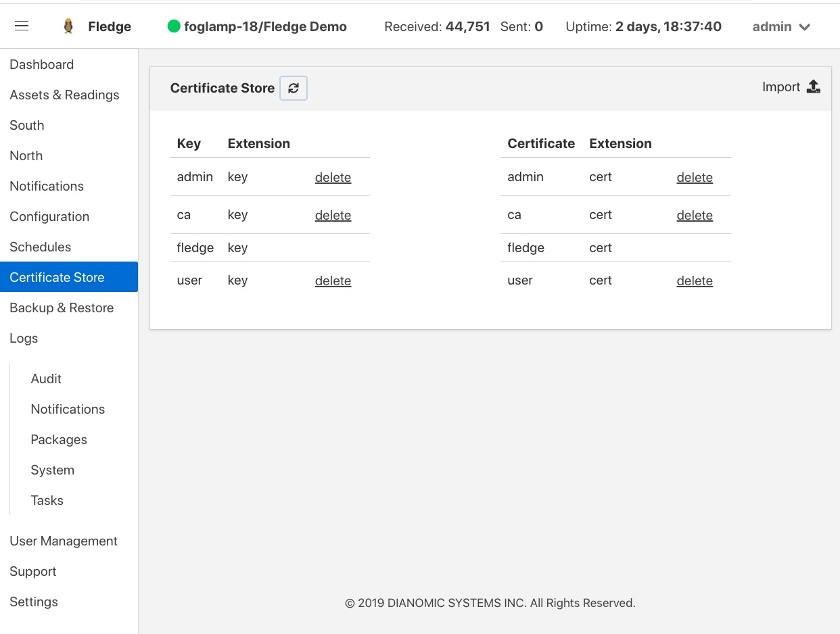Select Audit under Logs
This screenshot has width=840, height=634.
click(46, 379)
